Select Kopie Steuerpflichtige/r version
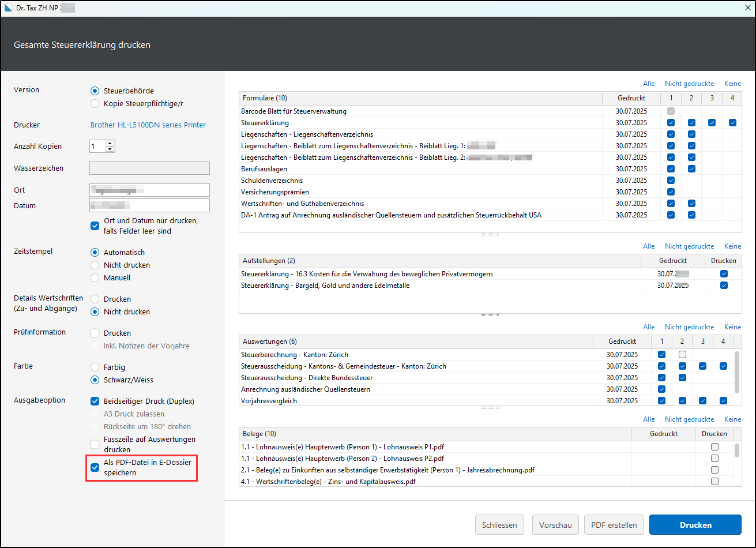 click(x=95, y=103)
